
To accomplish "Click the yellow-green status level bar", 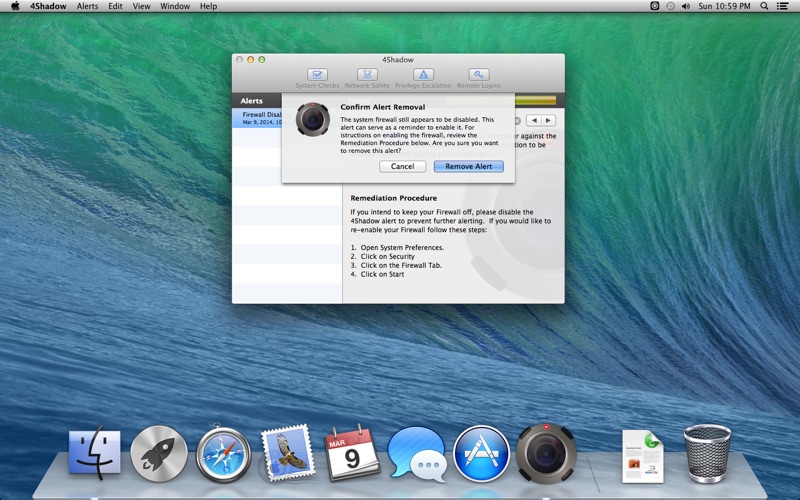I will pyautogui.click(x=535, y=100).
